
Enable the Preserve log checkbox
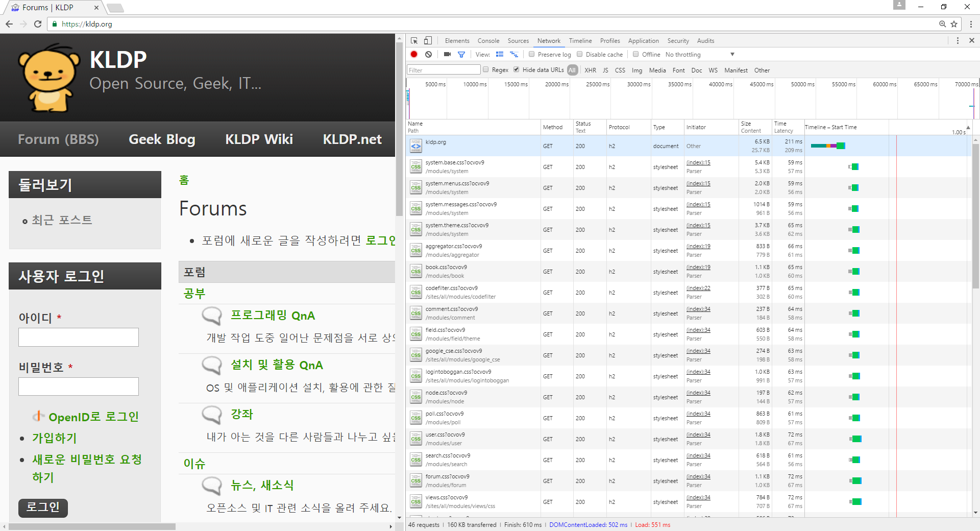point(531,54)
